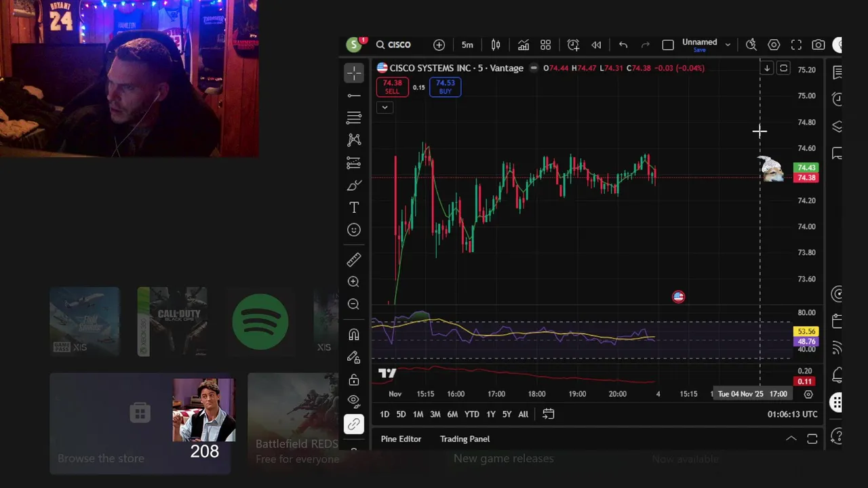Open indicator templates grid
The width and height of the screenshot is (868, 488).
(546, 45)
